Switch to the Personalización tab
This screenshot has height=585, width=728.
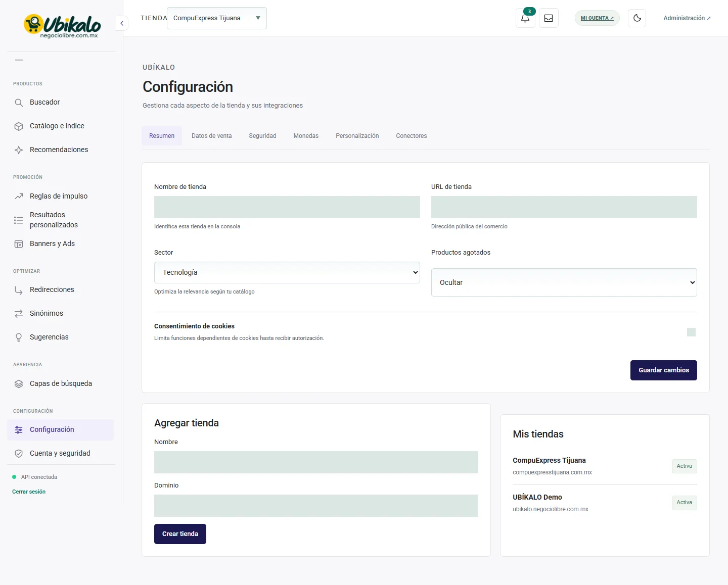tap(357, 136)
